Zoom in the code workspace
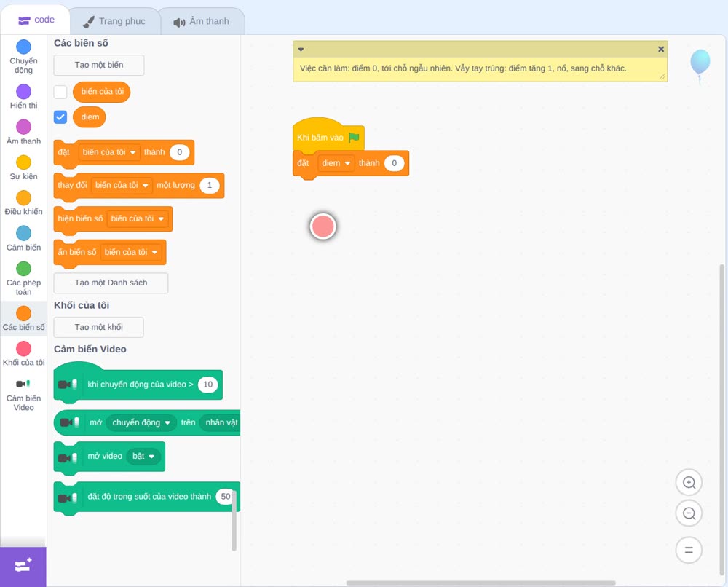This screenshot has height=587, width=728. coord(689,483)
